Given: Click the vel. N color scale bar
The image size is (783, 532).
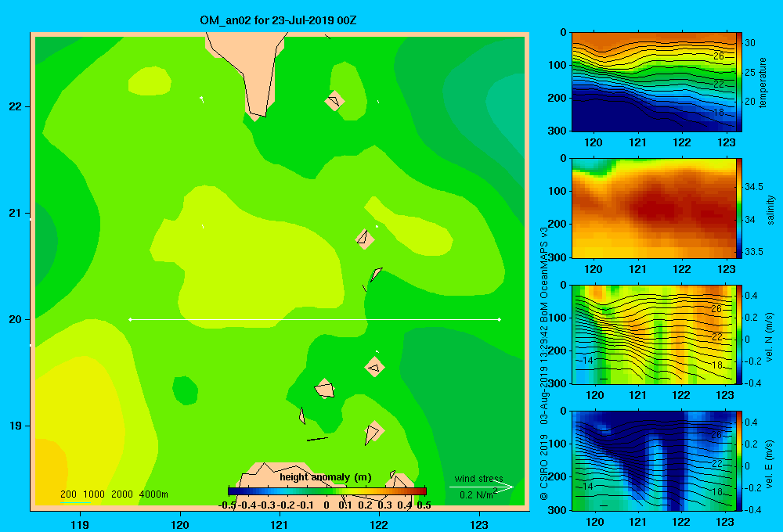Looking at the screenshot, I should (739, 334).
